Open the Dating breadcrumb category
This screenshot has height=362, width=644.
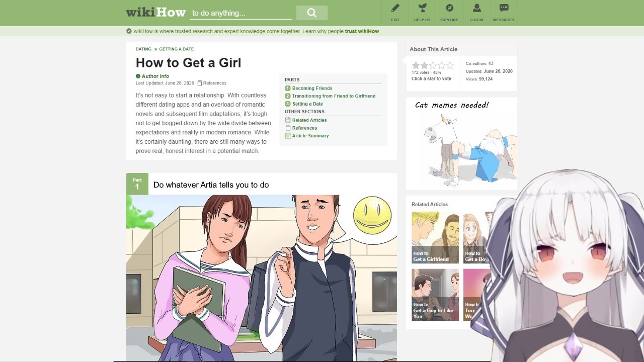[143, 49]
